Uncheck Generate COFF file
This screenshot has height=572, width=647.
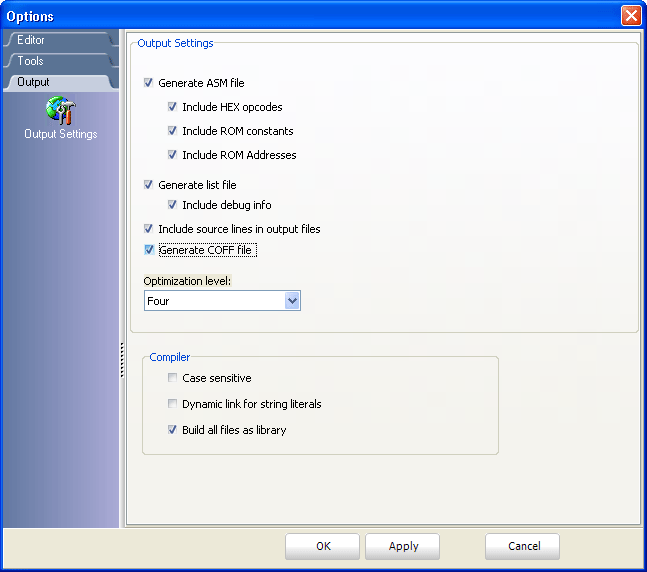click(149, 250)
